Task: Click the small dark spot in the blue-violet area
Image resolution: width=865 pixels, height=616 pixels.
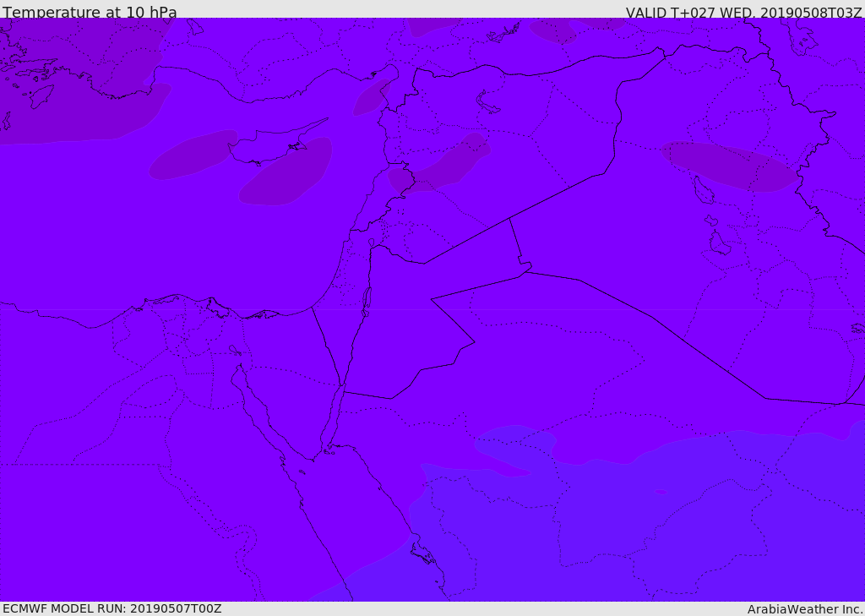Action: click(x=661, y=492)
